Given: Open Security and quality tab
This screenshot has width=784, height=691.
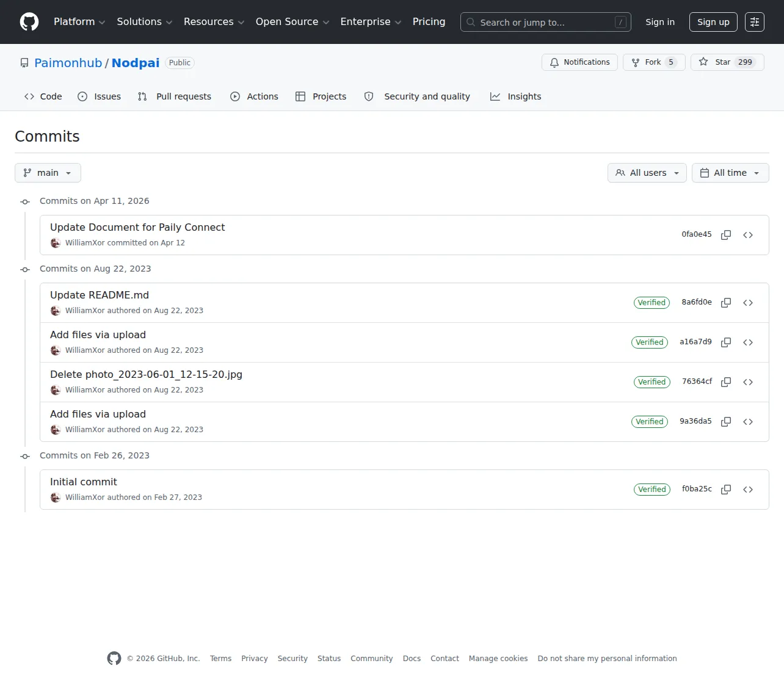Looking at the screenshot, I should point(417,96).
